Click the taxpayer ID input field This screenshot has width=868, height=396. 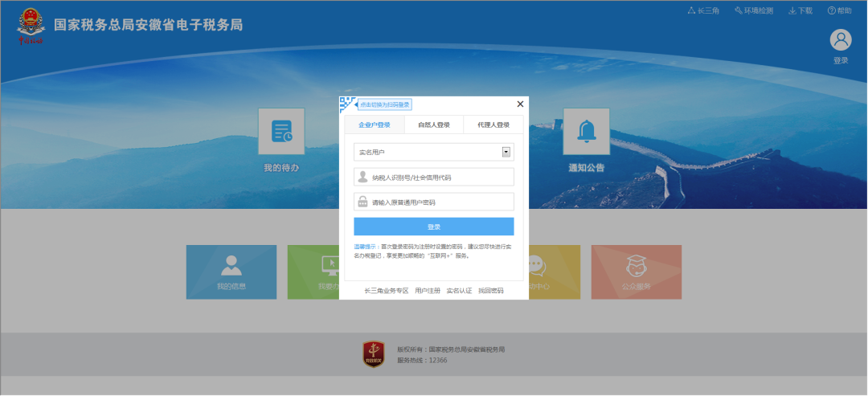coord(434,177)
